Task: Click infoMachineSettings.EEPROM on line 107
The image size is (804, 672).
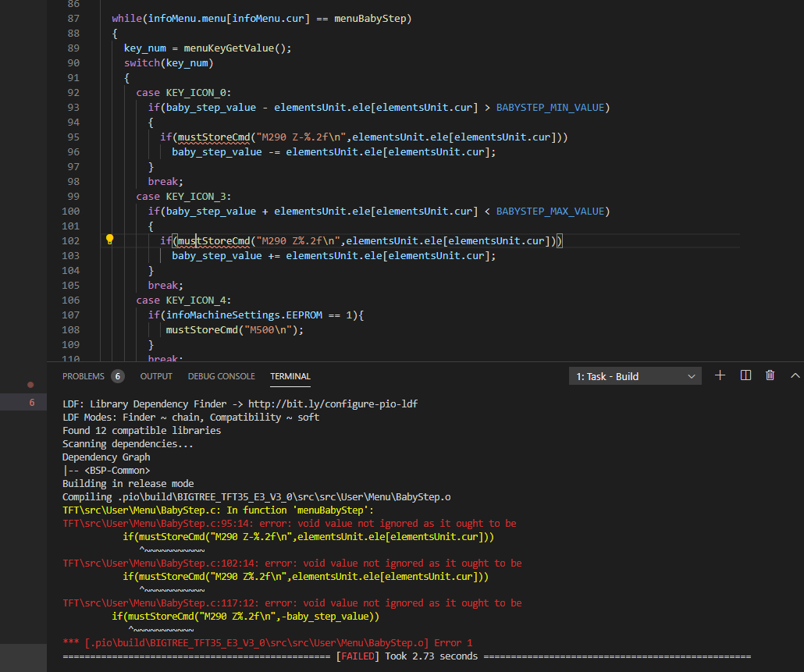Action: pos(244,315)
